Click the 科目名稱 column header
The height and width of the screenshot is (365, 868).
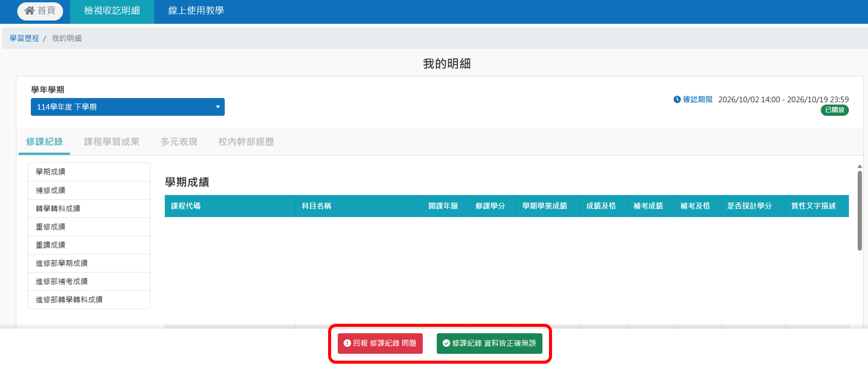(359, 206)
